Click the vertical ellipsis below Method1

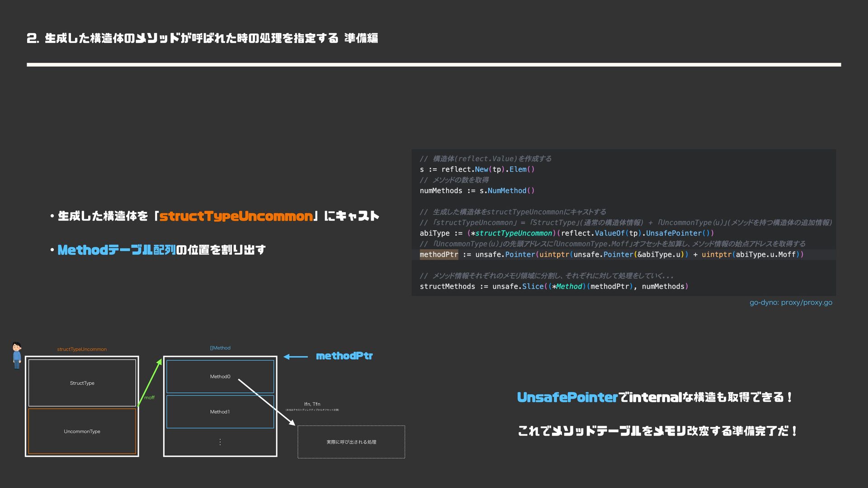click(x=220, y=442)
